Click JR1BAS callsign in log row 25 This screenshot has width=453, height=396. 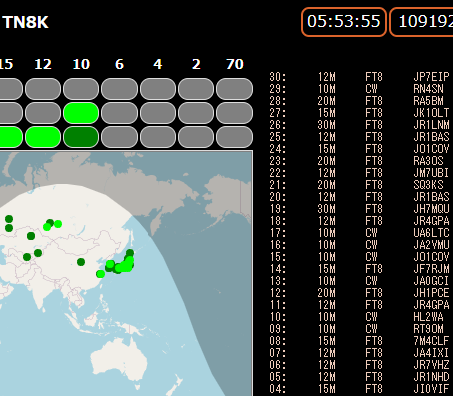(431, 137)
